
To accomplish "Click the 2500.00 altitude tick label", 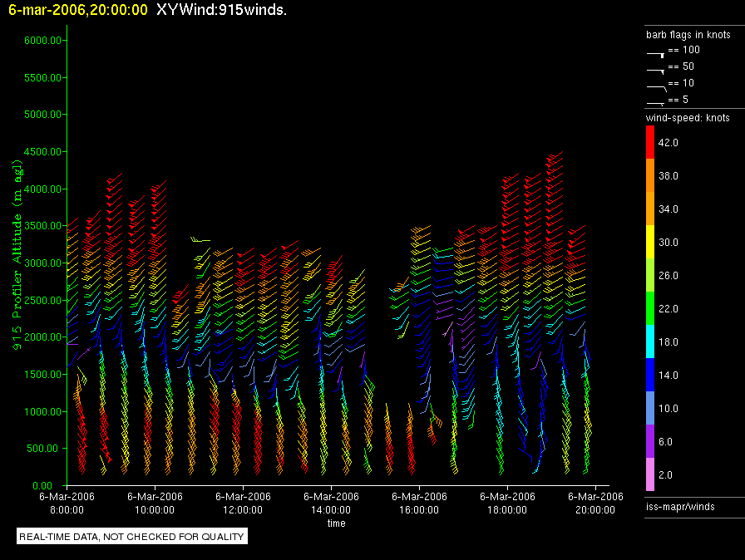I will coord(42,300).
